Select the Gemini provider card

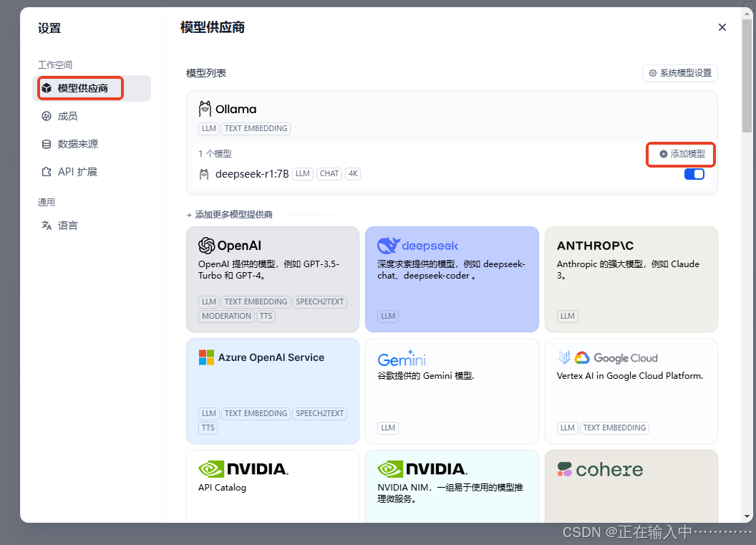coord(452,391)
